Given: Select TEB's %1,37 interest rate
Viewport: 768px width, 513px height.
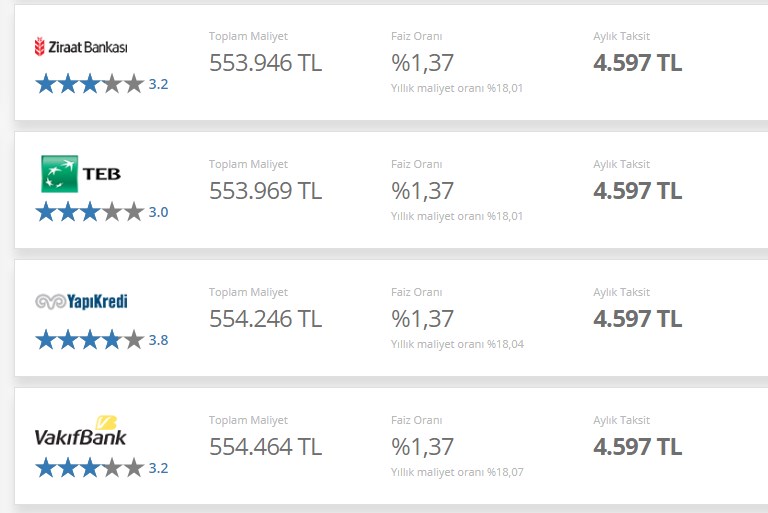Looking at the screenshot, I should pyautogui.click(x=422, y=191).
